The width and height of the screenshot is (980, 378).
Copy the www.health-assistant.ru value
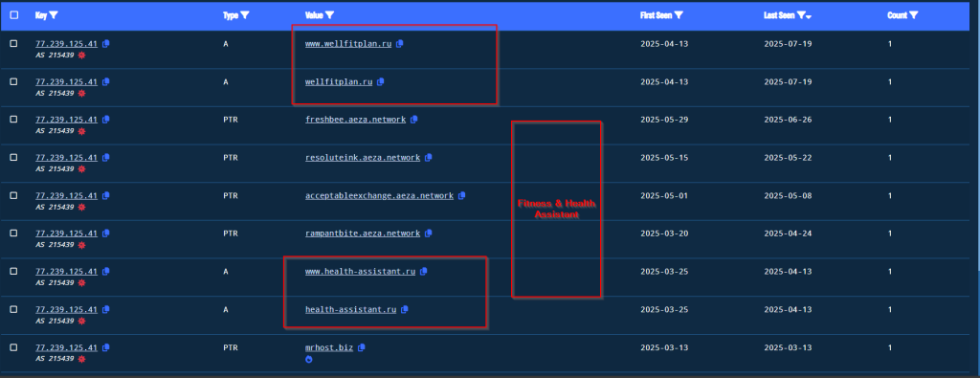coord(424,271)
